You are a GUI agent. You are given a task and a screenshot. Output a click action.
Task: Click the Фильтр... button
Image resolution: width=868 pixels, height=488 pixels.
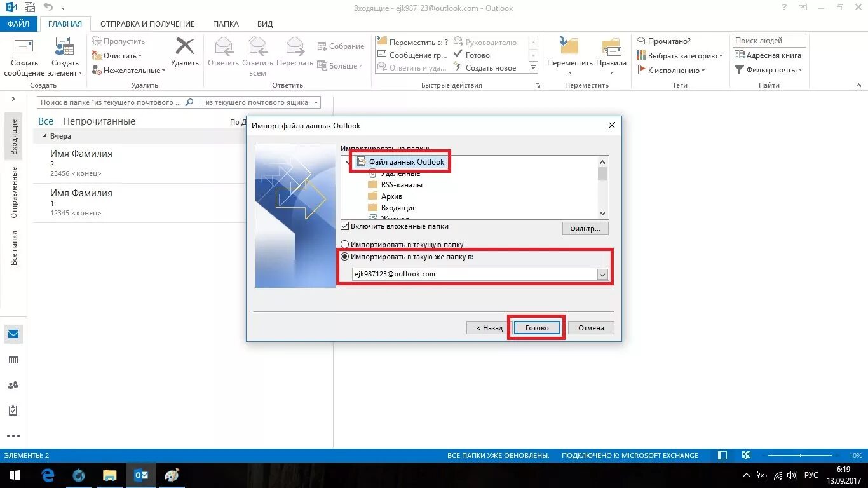585,229
